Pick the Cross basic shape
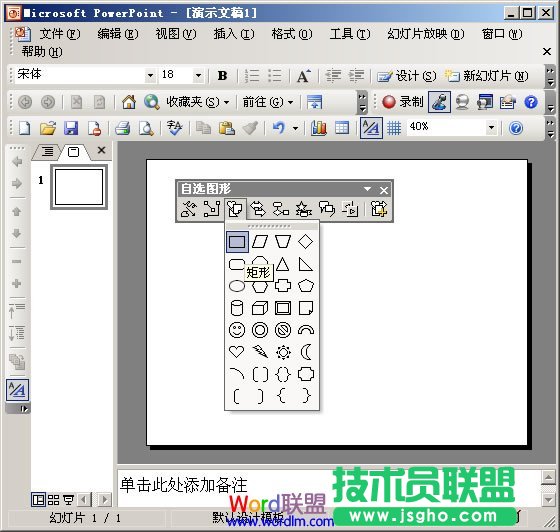560x532 pixels. point(283,286)
